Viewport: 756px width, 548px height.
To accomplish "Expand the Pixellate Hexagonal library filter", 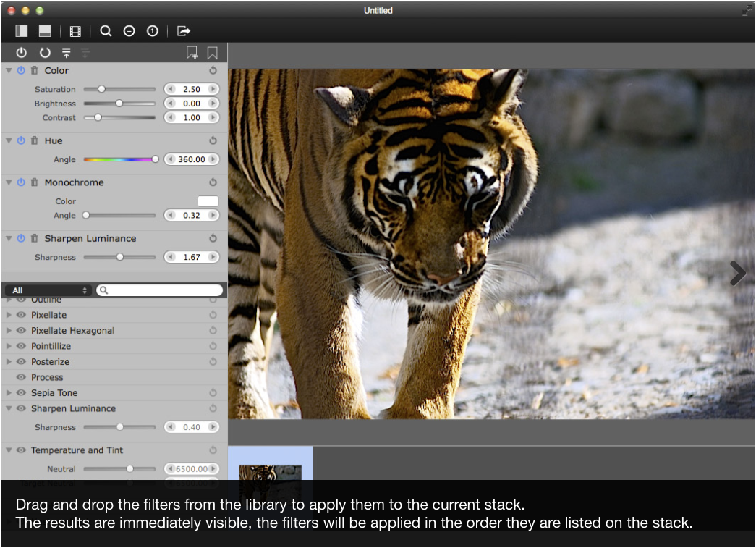I will tap(9, 330).
